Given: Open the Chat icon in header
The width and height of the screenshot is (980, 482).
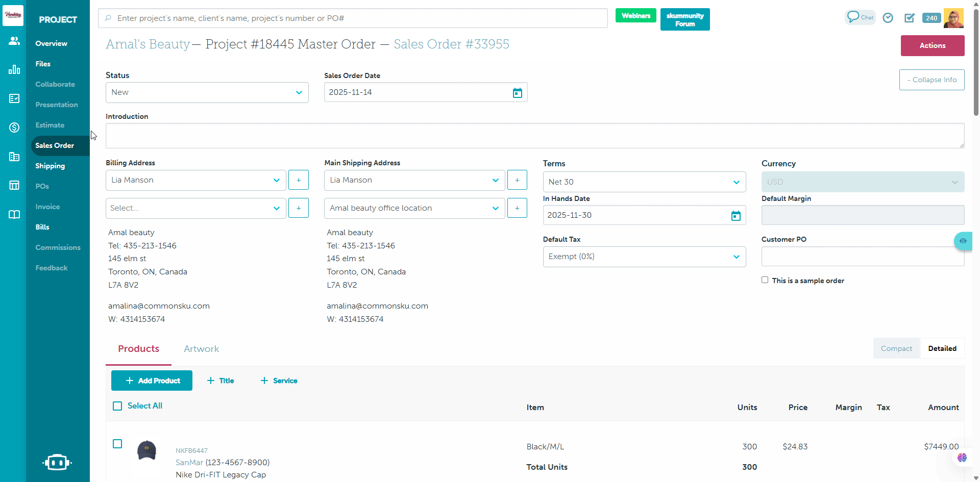Looking at the screenshot, I should click(860, 17).
